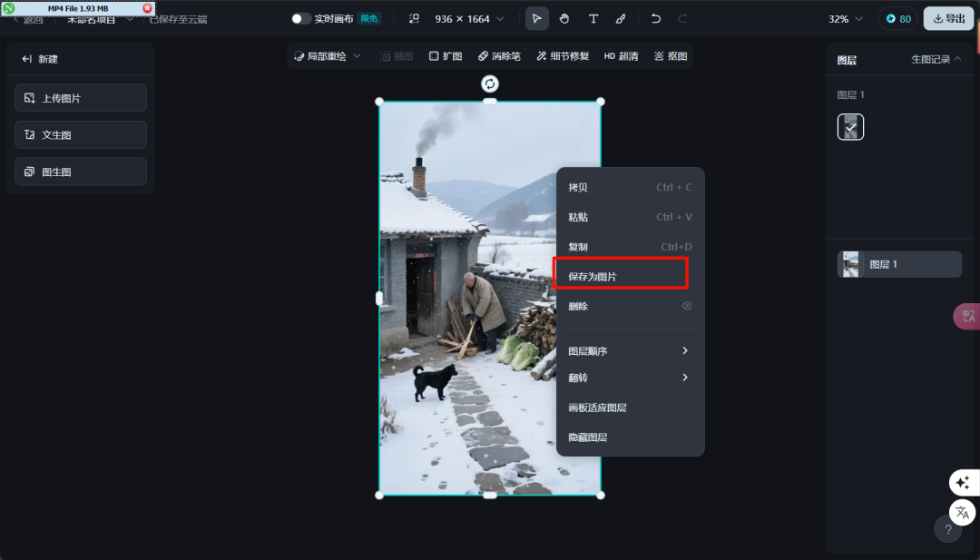Click the translate icon near bottom right
The image size is (980, 560).
click(962, 512)
